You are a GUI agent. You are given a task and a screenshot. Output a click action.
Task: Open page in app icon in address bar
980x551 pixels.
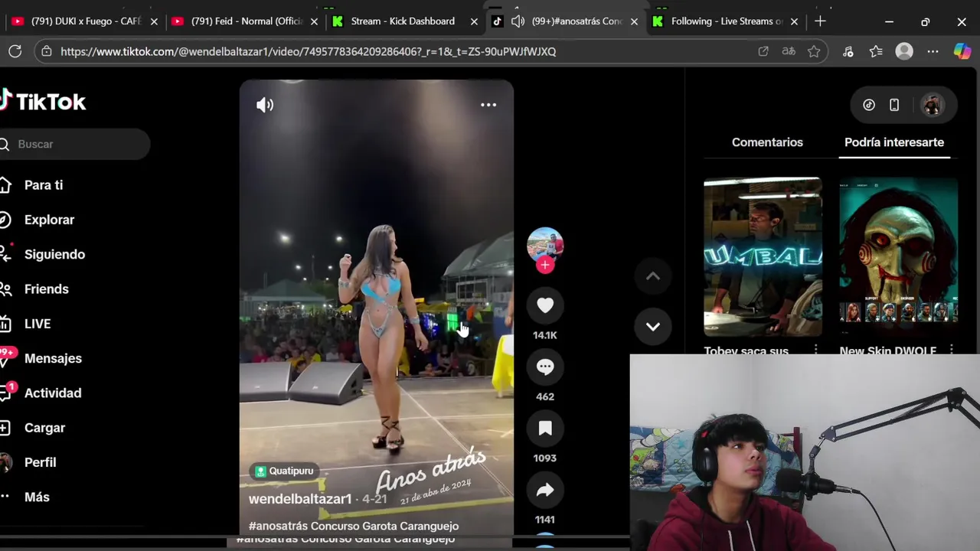(x=763, y=51)
